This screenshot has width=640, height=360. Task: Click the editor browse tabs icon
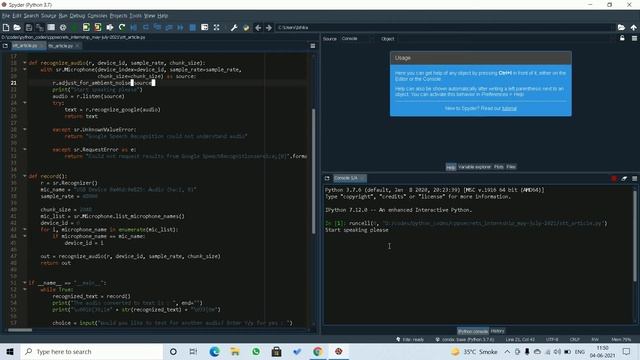(x=5, y=46)
